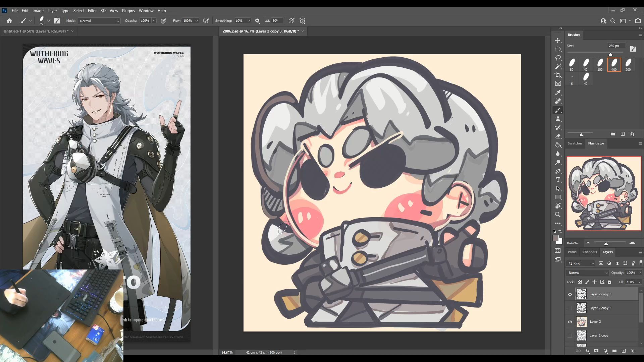Open the brush Mode dropdown
The height and width of the screenshot is (362, 644).
[x=99, y=21]
